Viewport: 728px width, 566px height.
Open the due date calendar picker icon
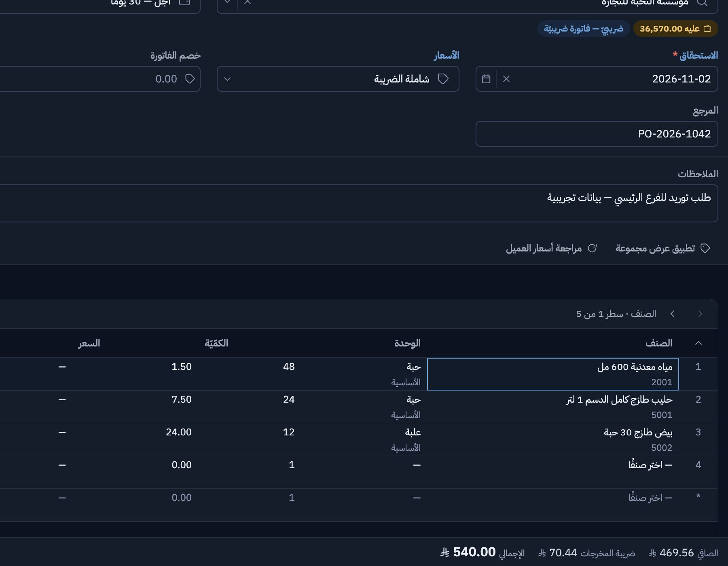(486, 79)
